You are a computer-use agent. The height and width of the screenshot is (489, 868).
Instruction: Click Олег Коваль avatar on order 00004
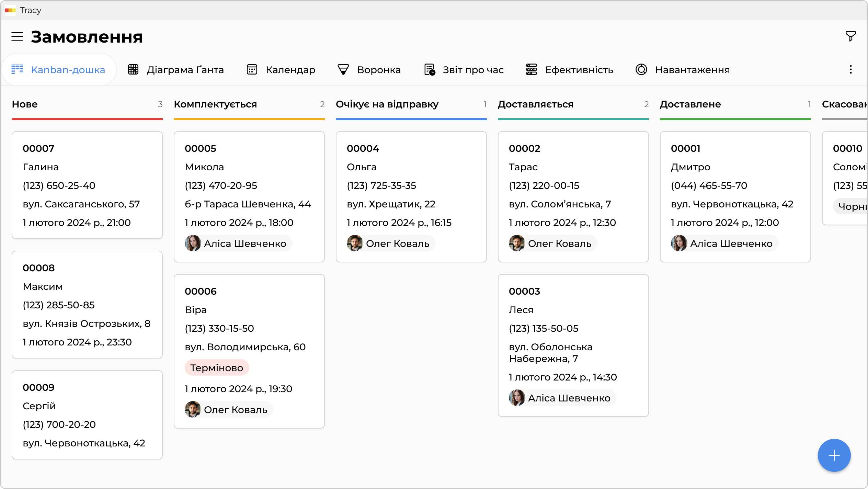point(355,243)
